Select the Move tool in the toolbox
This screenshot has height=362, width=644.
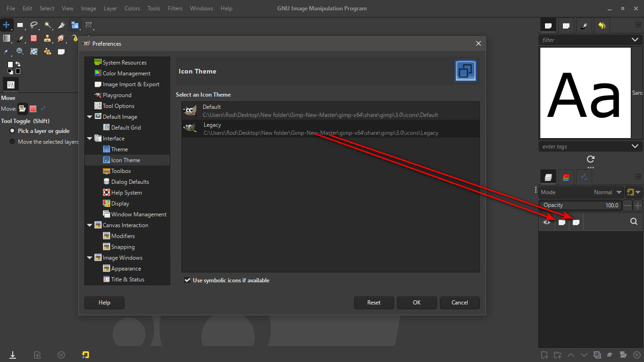(x=7, y=25)
